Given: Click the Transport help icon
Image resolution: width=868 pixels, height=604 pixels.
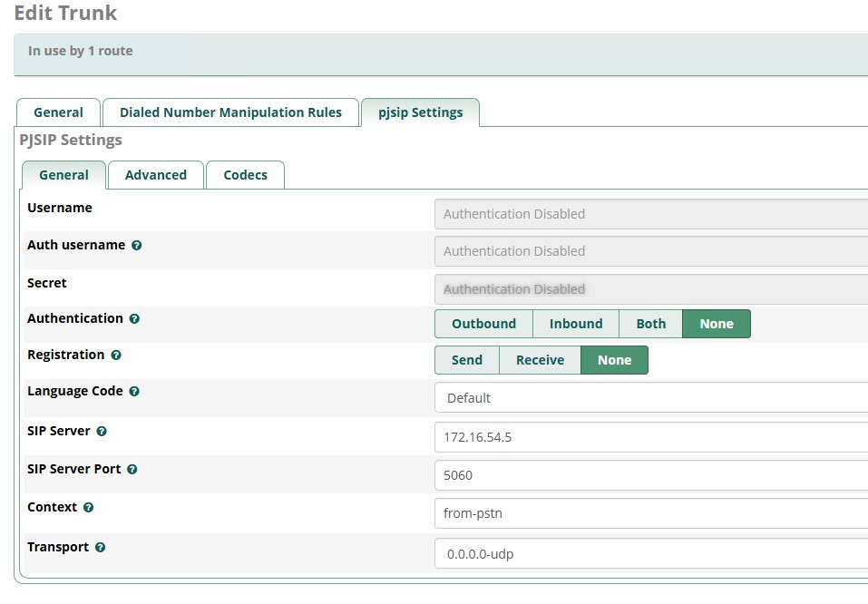Looking at the screenshot, I should click(100, 548).
